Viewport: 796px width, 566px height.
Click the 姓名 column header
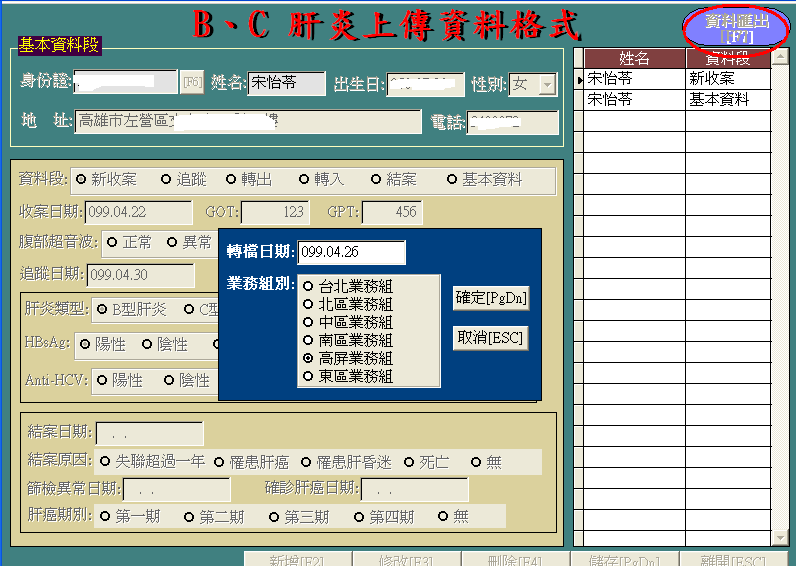point(634,59)
